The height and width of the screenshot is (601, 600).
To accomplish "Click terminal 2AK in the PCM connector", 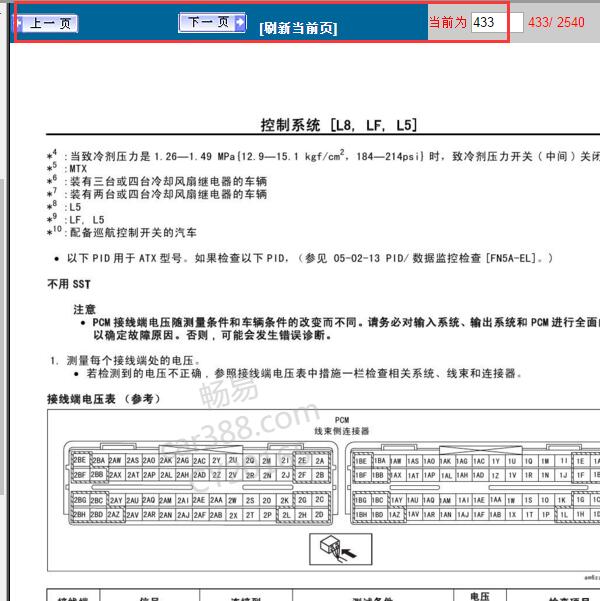I will pyautogui.click(x=166, y=460).
